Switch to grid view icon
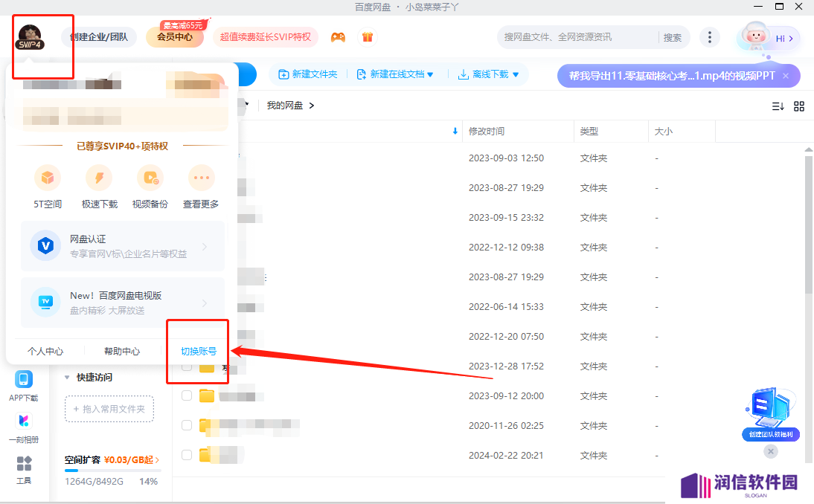Image resolution: width=814 pixels, height=504 pixels. click(x=799, y=106)
